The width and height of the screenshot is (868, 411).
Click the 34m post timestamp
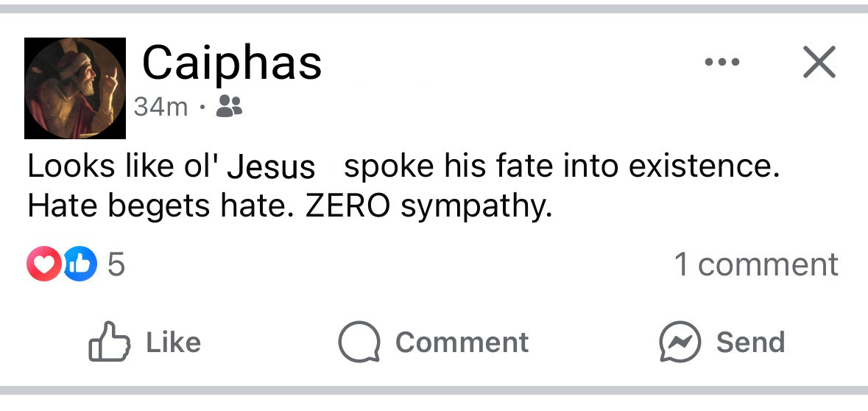pos(160,108)
